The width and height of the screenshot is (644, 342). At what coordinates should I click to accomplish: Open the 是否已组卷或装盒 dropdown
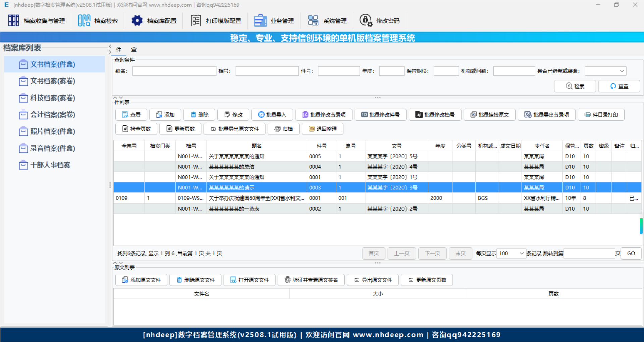pos(605,71)
